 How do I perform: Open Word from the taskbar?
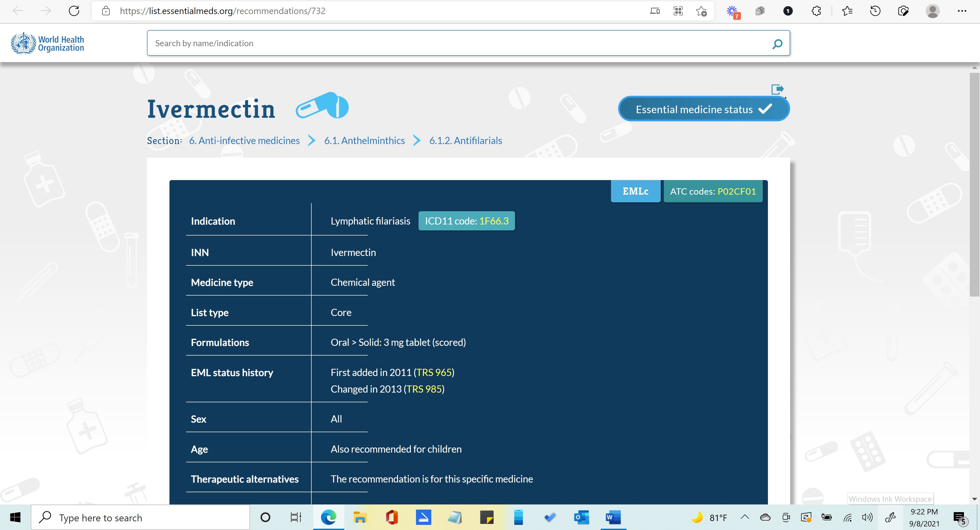click(x=613, y=517)
